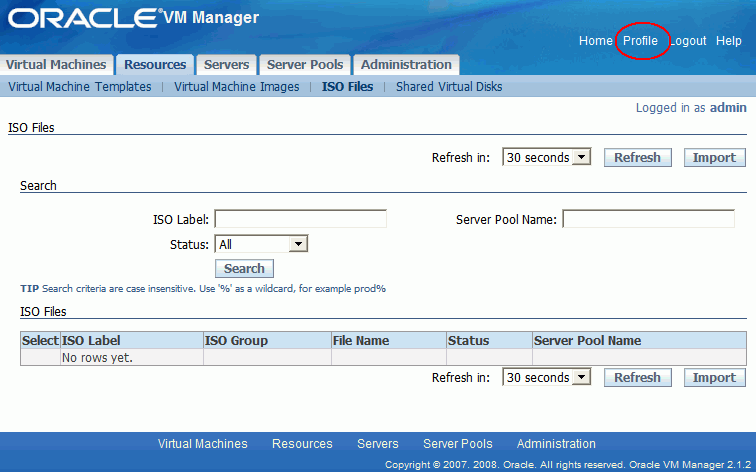Image resolution: width=756 pixels, height=472 pixels.
Task: Click the Select column header
Action: click(40, 340)
